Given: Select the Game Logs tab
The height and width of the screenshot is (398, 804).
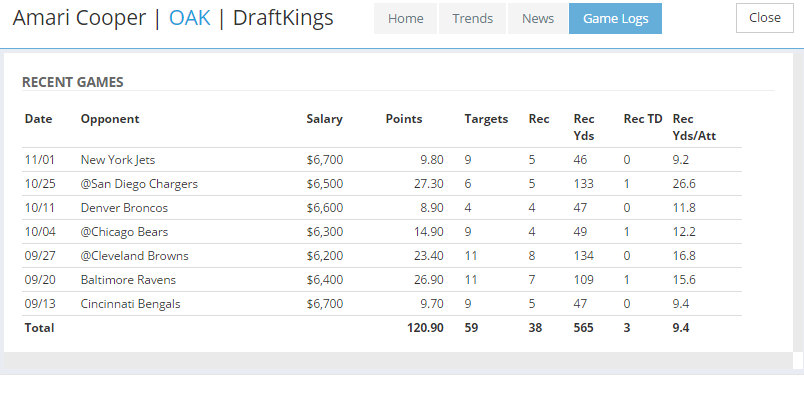Looking at the screenshot, I should point(615,18).
